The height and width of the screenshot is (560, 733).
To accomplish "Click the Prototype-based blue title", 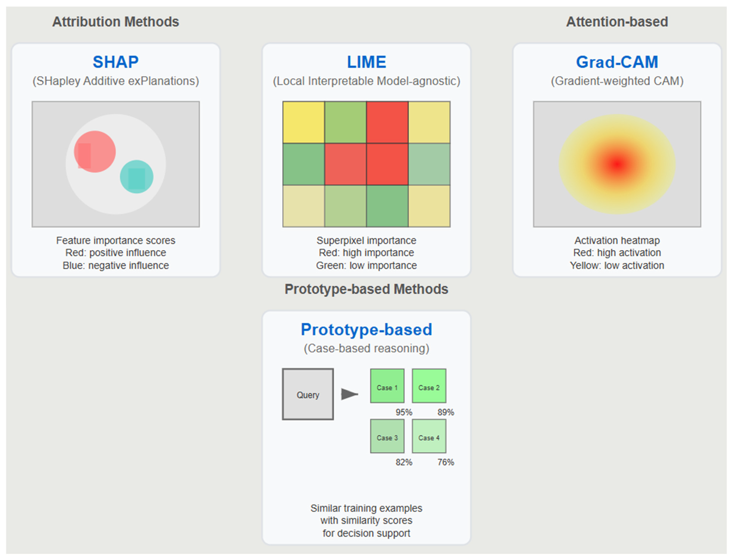I will (367, 330).
